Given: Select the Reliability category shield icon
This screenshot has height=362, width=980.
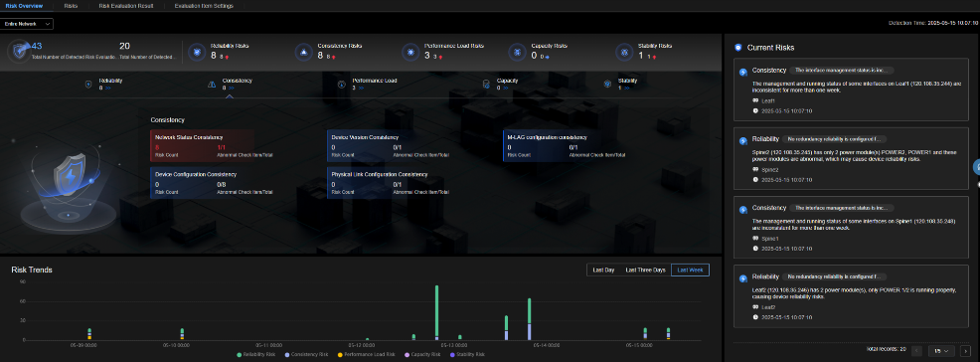Looking at the screenshot, I should [88, 84].
